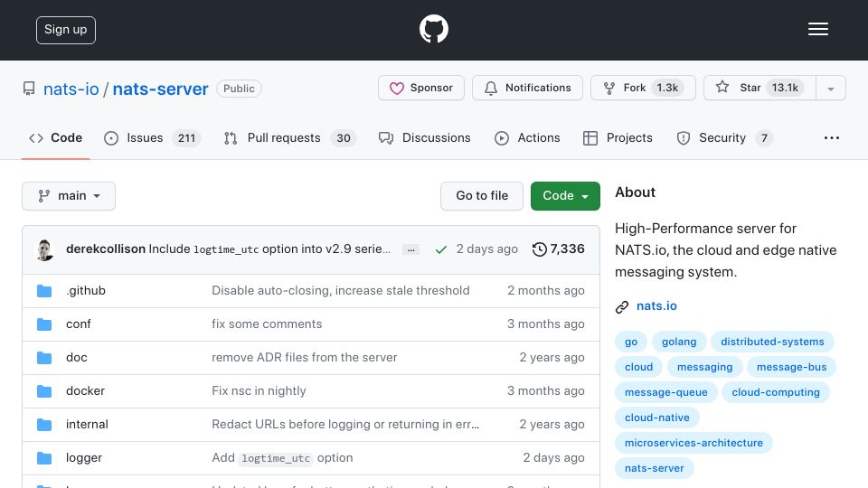The image size is (868, 488).
Task: Fork the repository with Fork button
Action: click(x=643, y=88)
